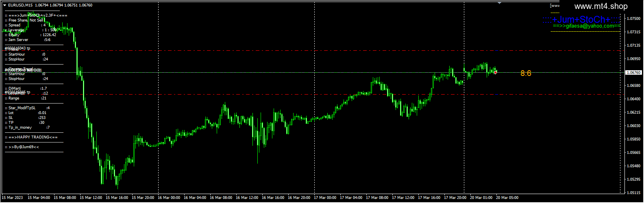Select the Tp_in_money 7 row
The width and height of the screenshot is (644, 203).
[x=27, y=127]
